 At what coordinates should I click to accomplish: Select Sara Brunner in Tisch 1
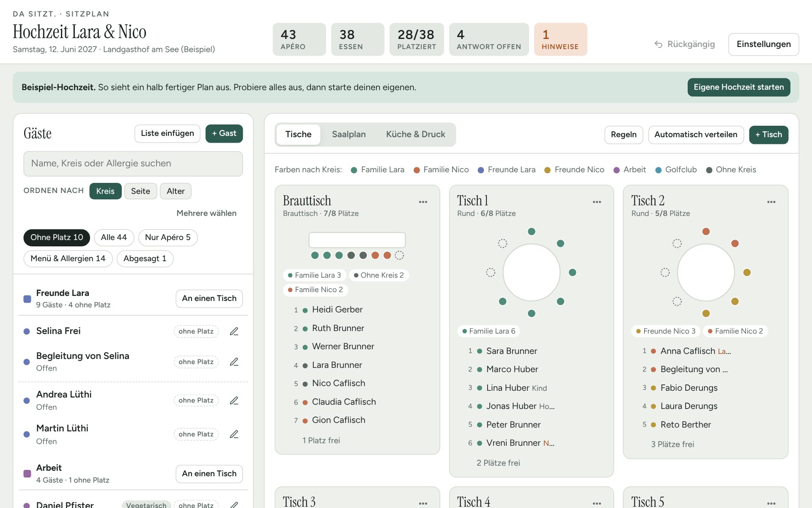tap(511, 351)
